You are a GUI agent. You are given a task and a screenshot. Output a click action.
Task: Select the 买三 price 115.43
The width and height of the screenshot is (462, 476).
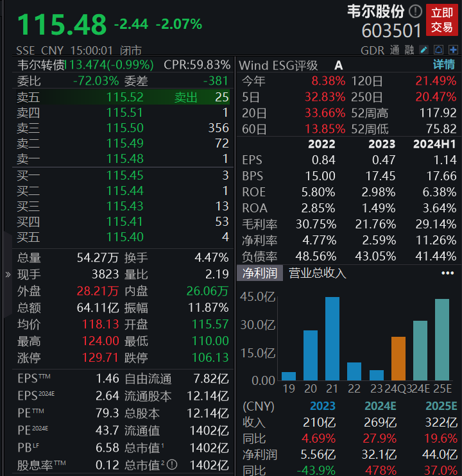[124, 207]
